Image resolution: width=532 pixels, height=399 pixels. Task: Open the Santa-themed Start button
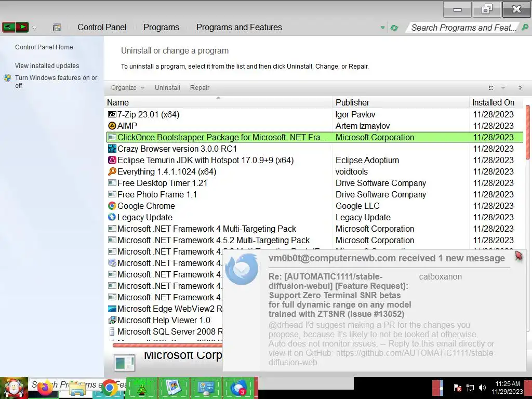click(14, 388)
